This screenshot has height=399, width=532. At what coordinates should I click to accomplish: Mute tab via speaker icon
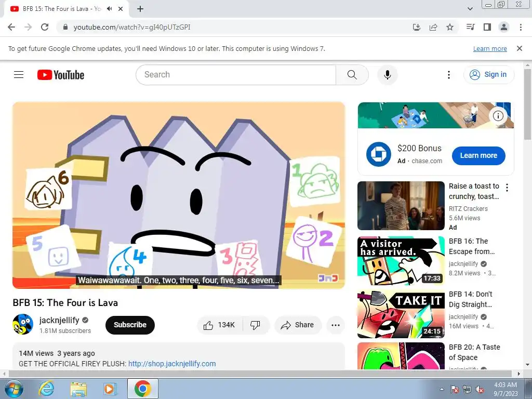[x=109, y=9]
